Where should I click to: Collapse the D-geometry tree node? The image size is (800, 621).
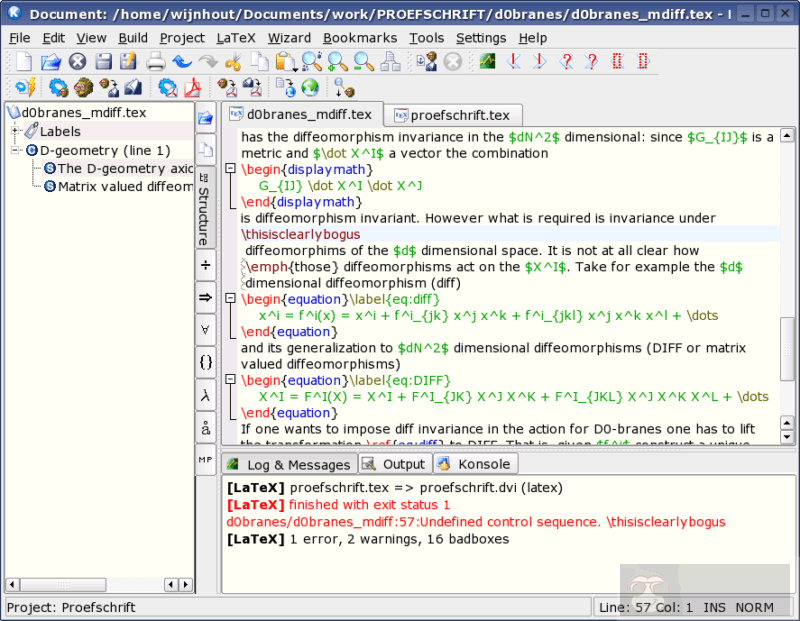coord(16,150)
